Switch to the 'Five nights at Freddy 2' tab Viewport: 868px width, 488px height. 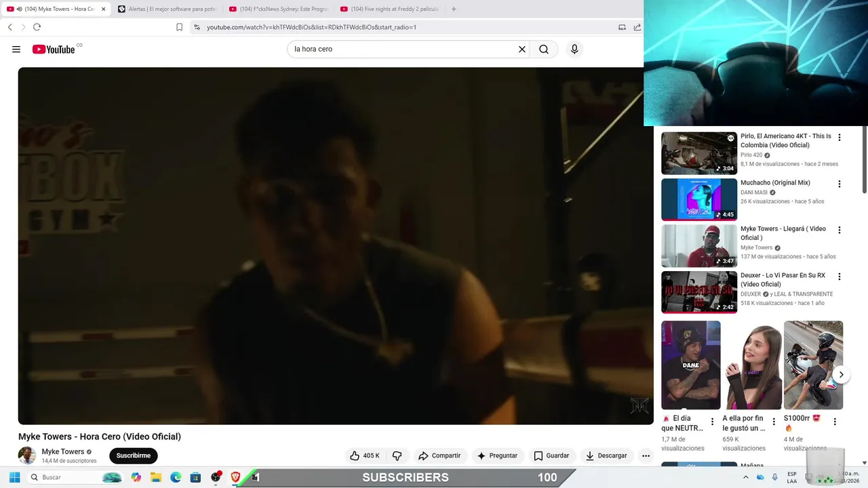click(389, 9)
